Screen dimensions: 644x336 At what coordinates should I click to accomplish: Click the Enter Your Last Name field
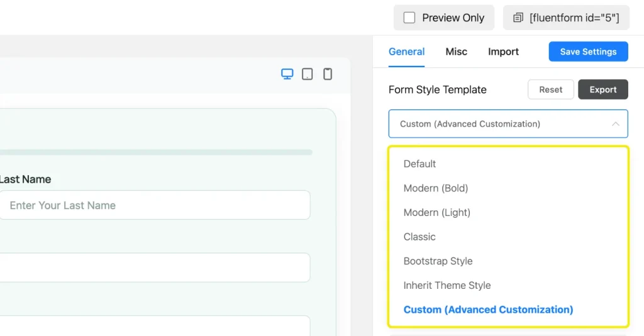(155, 205)
